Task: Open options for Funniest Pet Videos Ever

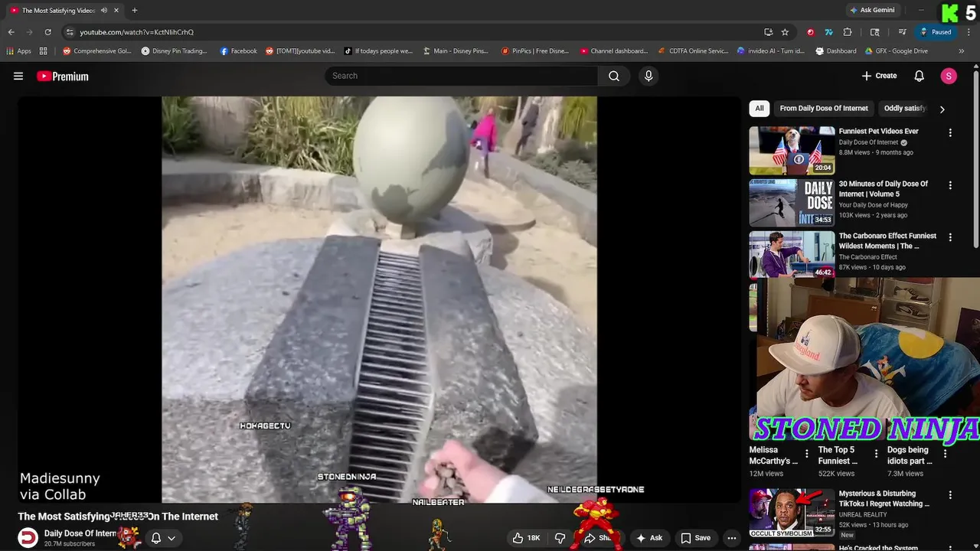Action: coord(950,132)
